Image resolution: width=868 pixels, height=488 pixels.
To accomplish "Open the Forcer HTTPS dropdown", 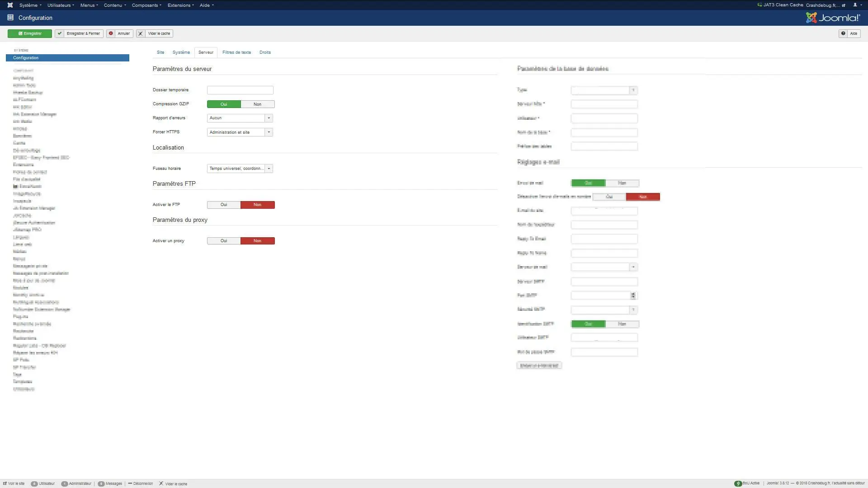I will pyautogui.click(x=240, y=132).
